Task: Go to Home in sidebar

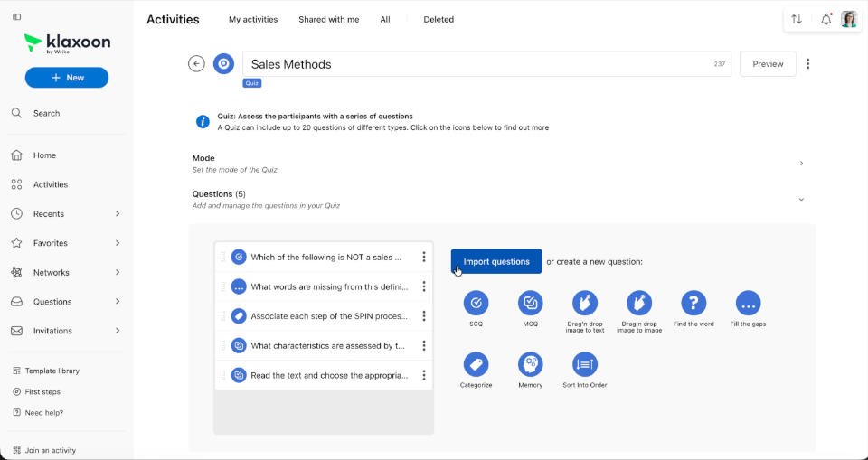Action: [44, 155]
